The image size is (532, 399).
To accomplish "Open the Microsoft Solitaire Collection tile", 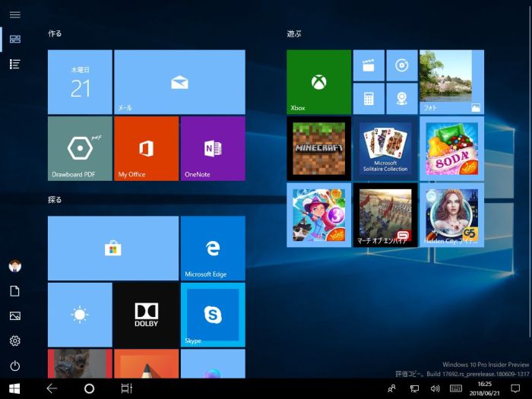I will 385,148.
